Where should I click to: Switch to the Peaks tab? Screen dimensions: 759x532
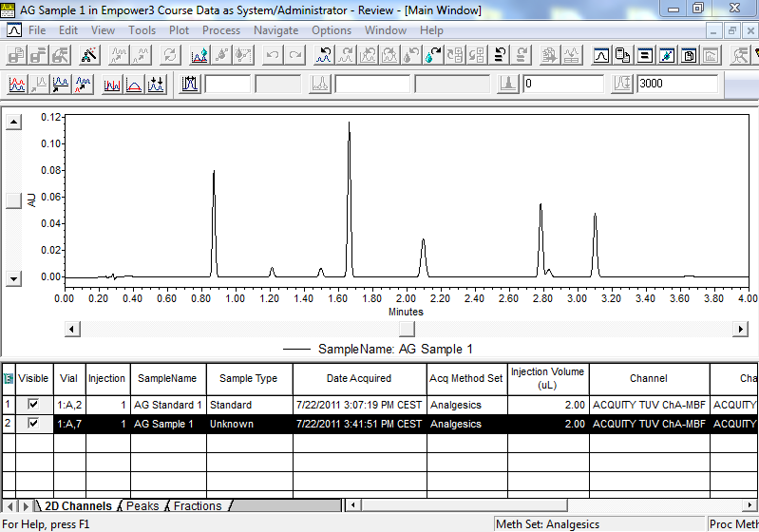[x=142, y=505]
